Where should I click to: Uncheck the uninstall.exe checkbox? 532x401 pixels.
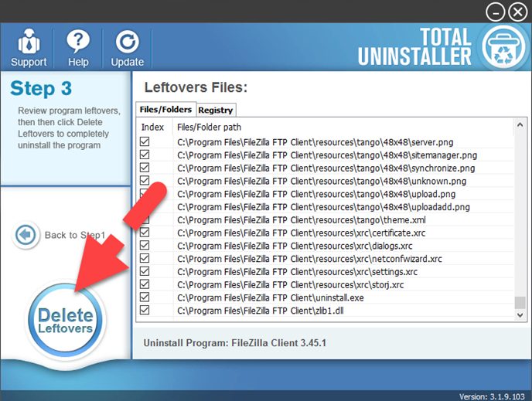[145, 297]
